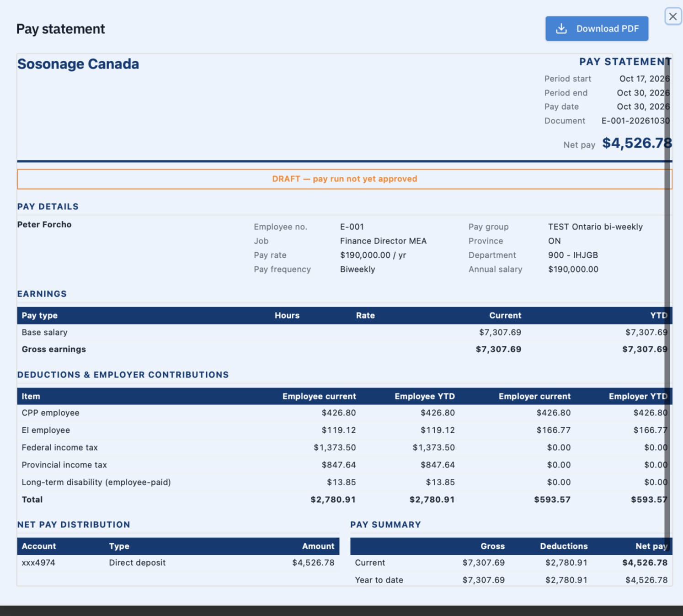Select the large Net pay amount $4,526.78 in header

click(637, 143)
